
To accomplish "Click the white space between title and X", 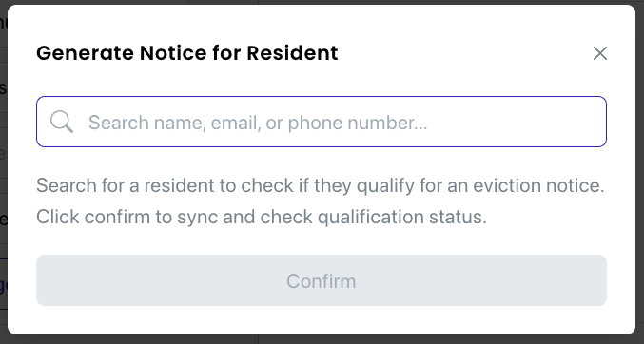I will pyautogui.click(x=464, y=53).
